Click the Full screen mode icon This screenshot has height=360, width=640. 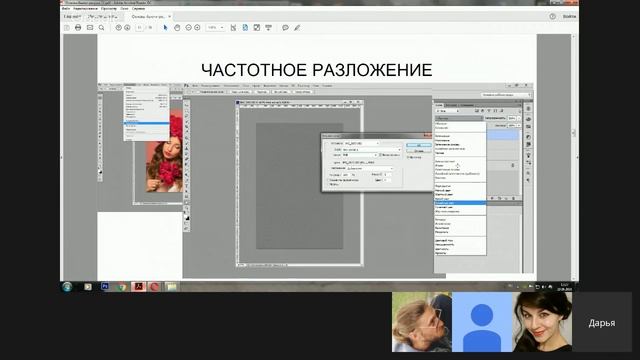click(257, 28)
